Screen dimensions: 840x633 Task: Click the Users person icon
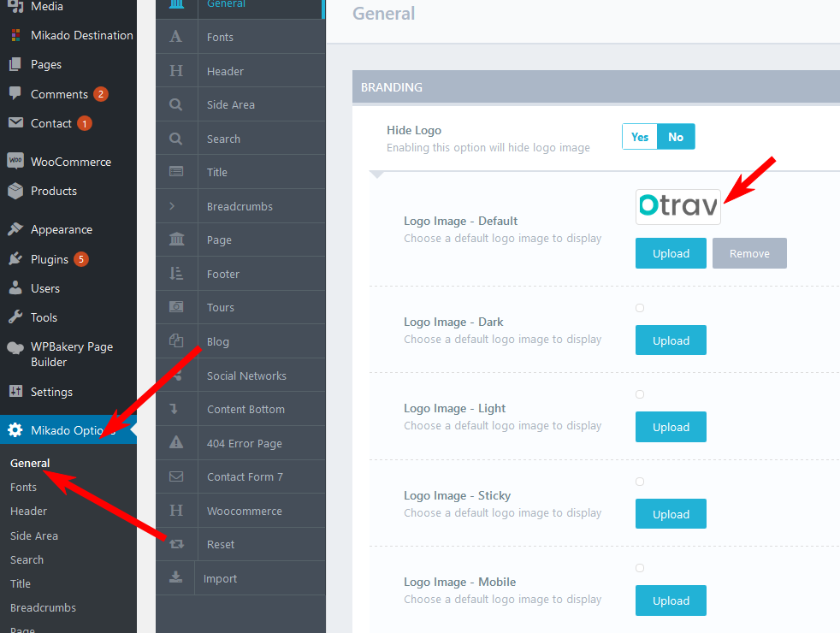tap(15, 287)
